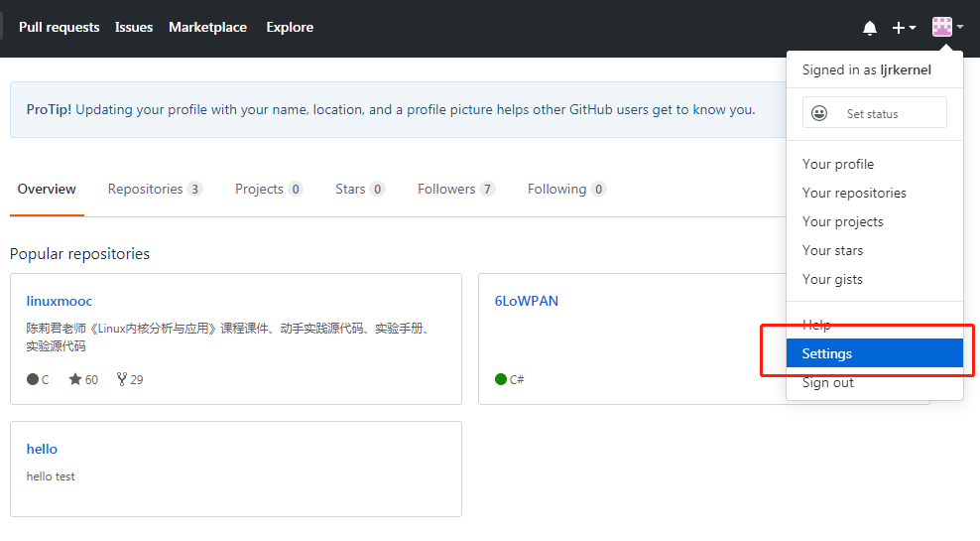Click the smiley icon in Set status
980x541 pixels.
coord(819,113)
